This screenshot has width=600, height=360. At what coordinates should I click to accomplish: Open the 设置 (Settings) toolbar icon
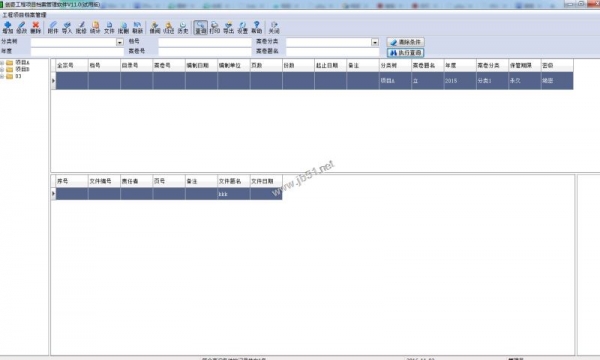[x=243, y=28]
